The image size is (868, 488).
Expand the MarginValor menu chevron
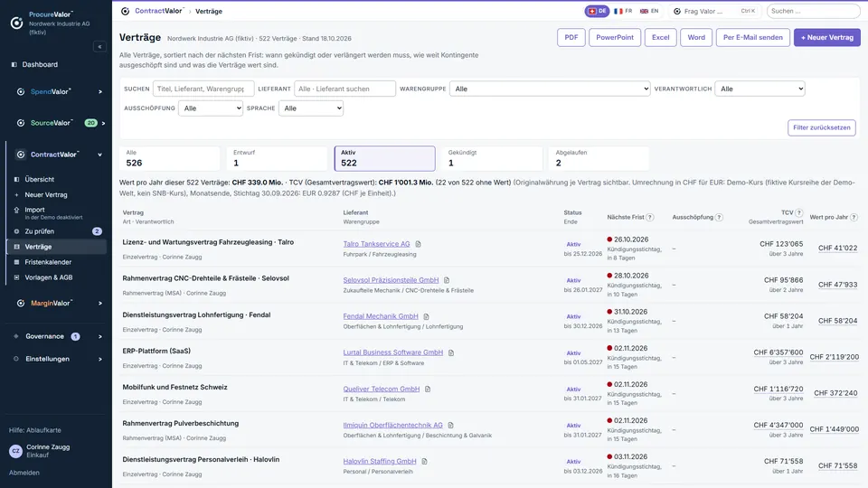pos(100,304)
